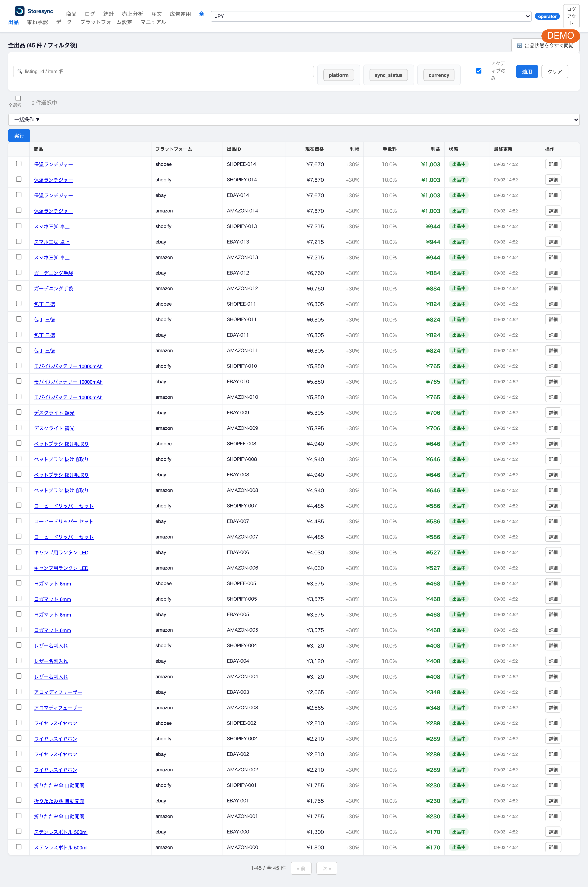Check the row checkbox for EBAY-006
The height and width of the screenshot is (887, 588).
[x=19, y=552]
